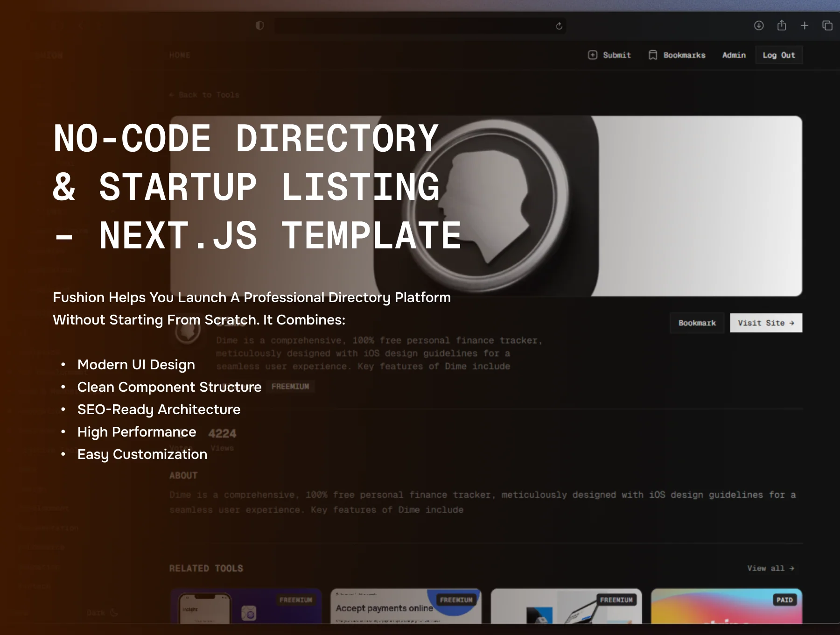Viewport: 840px width, 635px height.
Task: Click inside the browser address bar
Action: pos(420,26)
